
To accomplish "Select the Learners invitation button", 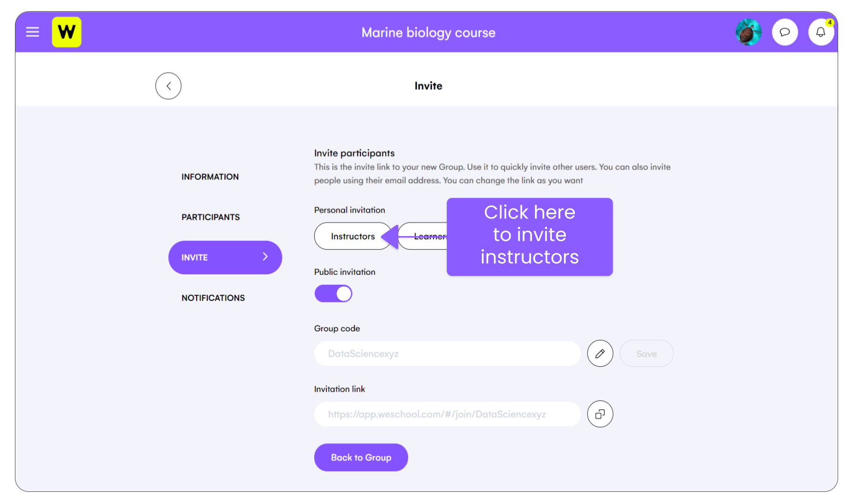I will pyautogui.click(x=423, y=236).
